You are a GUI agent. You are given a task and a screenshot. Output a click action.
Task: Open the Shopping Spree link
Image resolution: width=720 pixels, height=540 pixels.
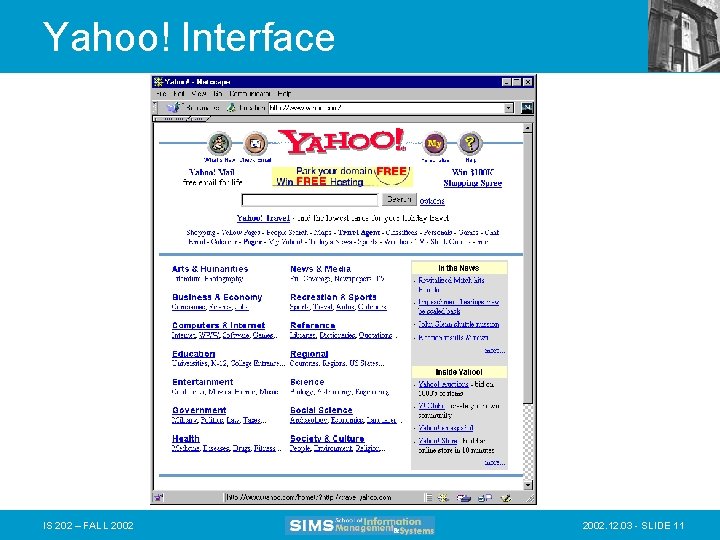point(472,183)
